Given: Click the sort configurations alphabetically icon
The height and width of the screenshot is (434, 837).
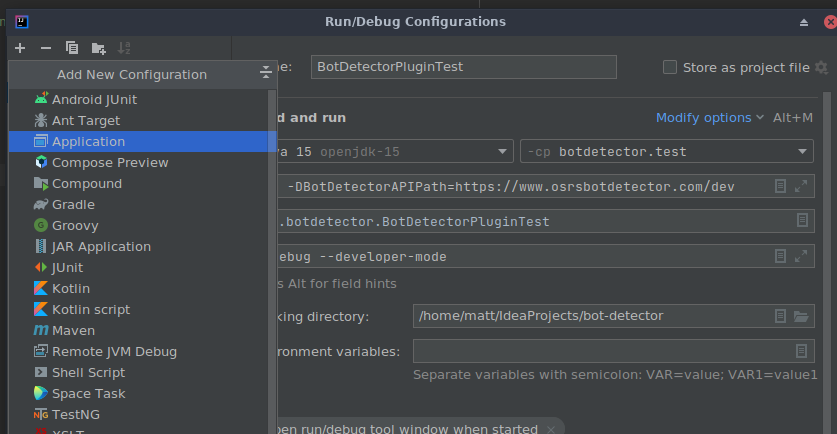Looking at the screenshot, I should coord(124,48).
